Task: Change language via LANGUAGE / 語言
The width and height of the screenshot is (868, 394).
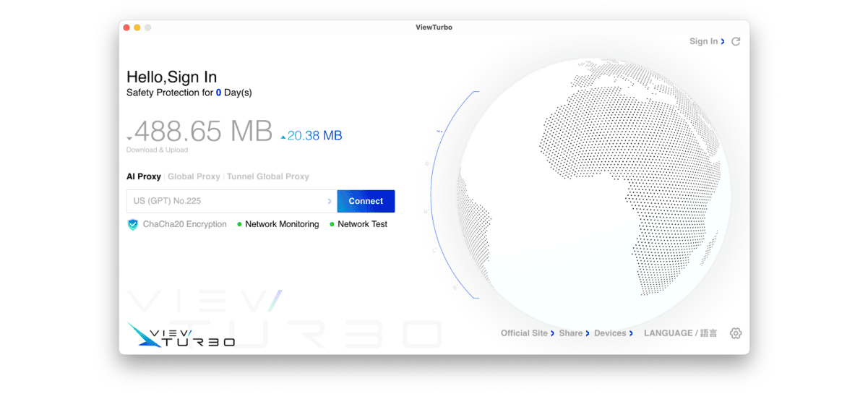Action: (681, 333)
